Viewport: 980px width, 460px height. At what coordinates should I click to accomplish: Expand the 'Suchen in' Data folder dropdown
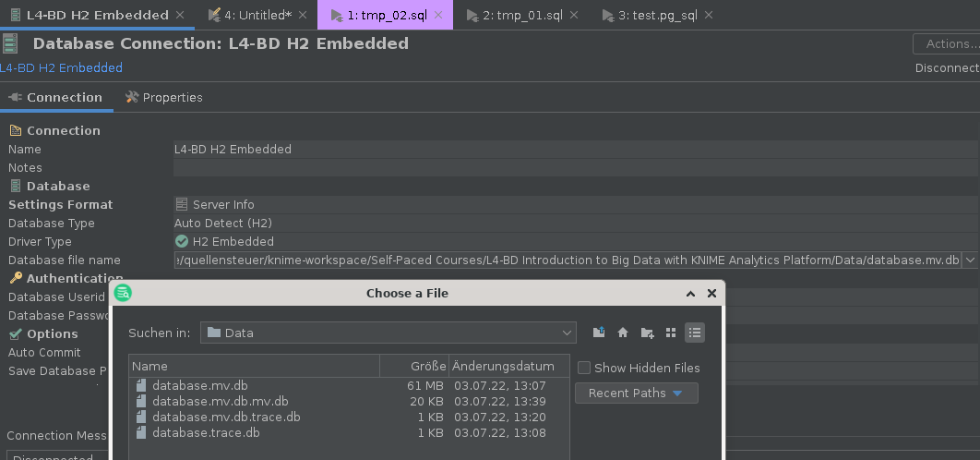[567, 333]
